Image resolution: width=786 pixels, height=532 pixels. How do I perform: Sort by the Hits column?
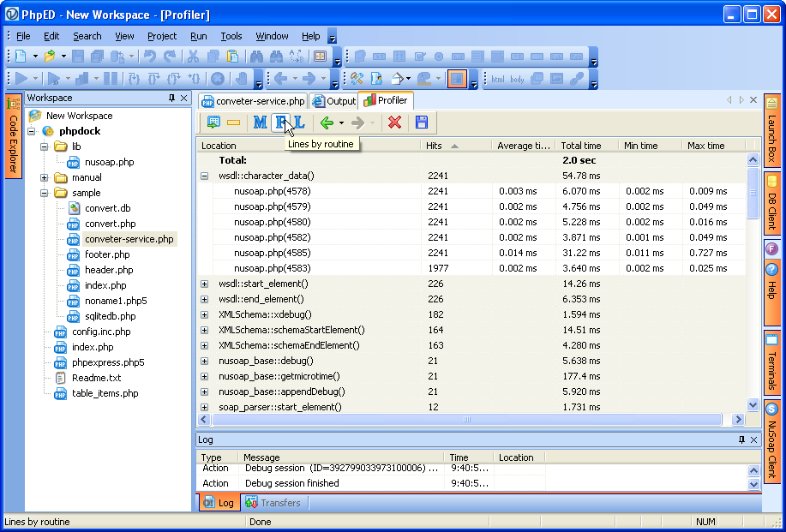(455, 146)
